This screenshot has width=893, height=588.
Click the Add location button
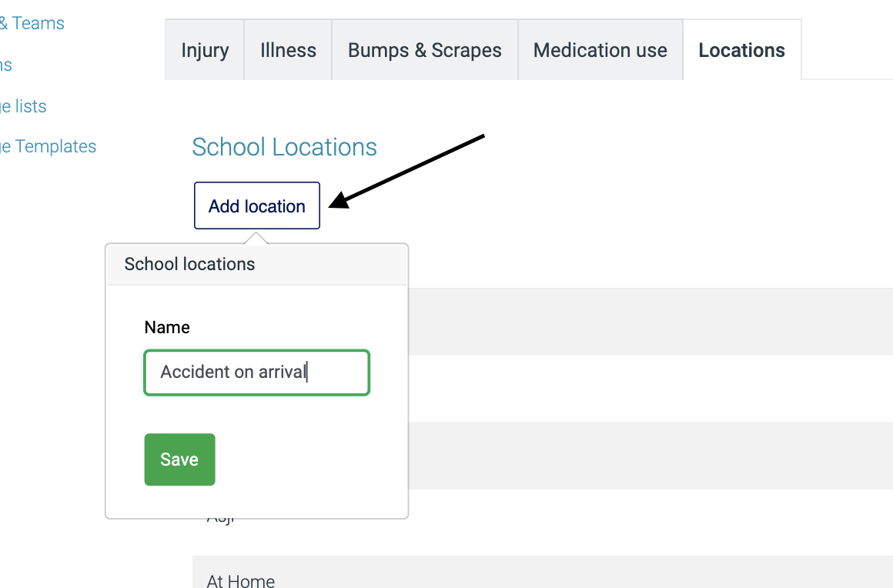(256, 205)
